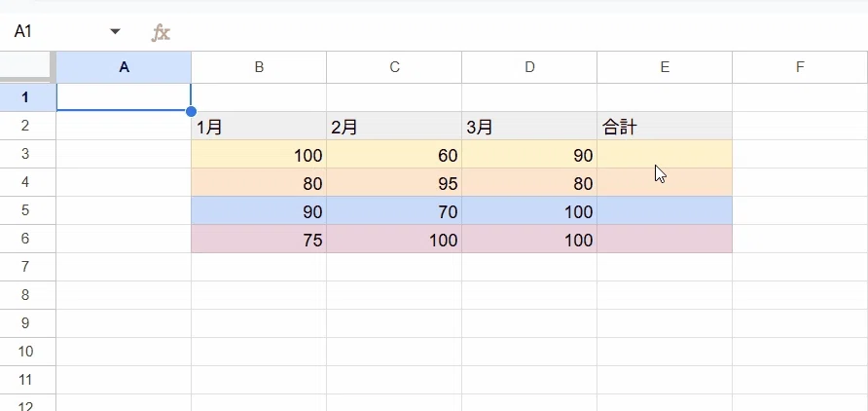The width and height of the screenshot is (868, 411).
Task: Select column C header
Action: coord(394,67)
